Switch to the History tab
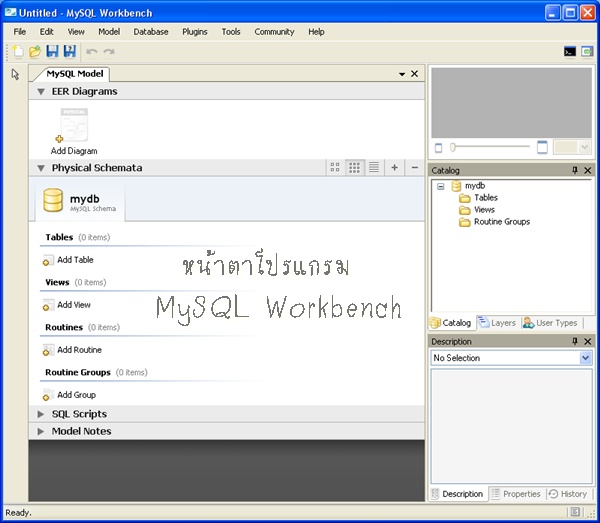The height and width of the screenshot is (523, 600). click(569, 494)
